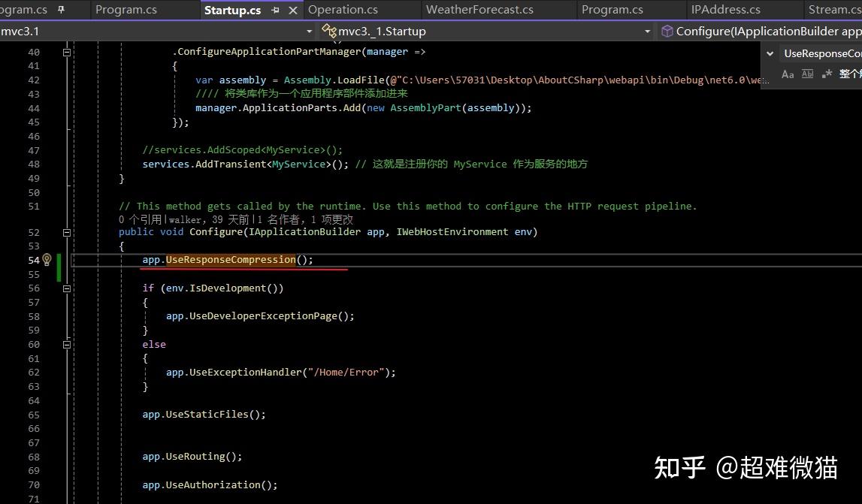Screen dimensions: 862x504
Task: Toggle match whole word in the Find box
Action: coord(808,72)
